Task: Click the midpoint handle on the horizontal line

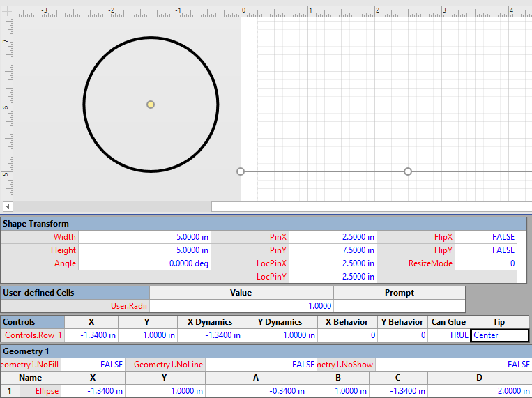Action: [x=408, y=171]
